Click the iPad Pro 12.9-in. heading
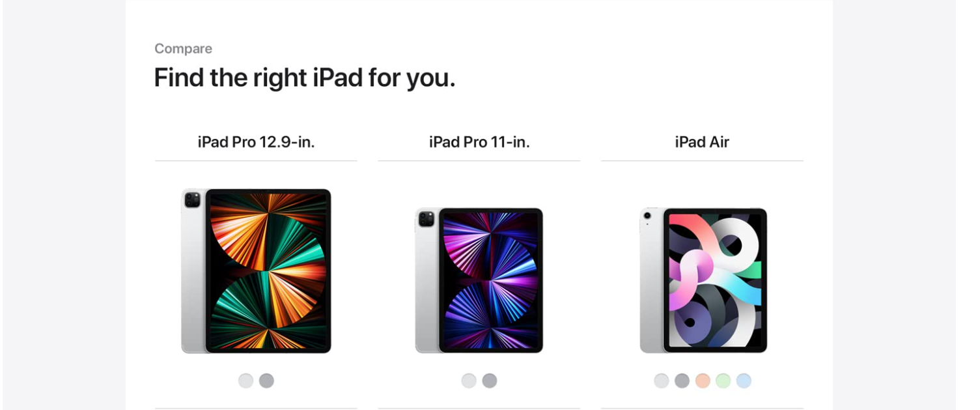The width and height of the screenshot is (980, 410). point(256,142)
